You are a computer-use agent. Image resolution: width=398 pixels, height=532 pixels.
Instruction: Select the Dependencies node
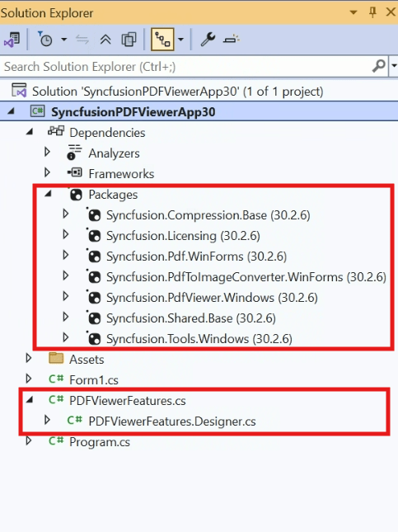(107, 133)
